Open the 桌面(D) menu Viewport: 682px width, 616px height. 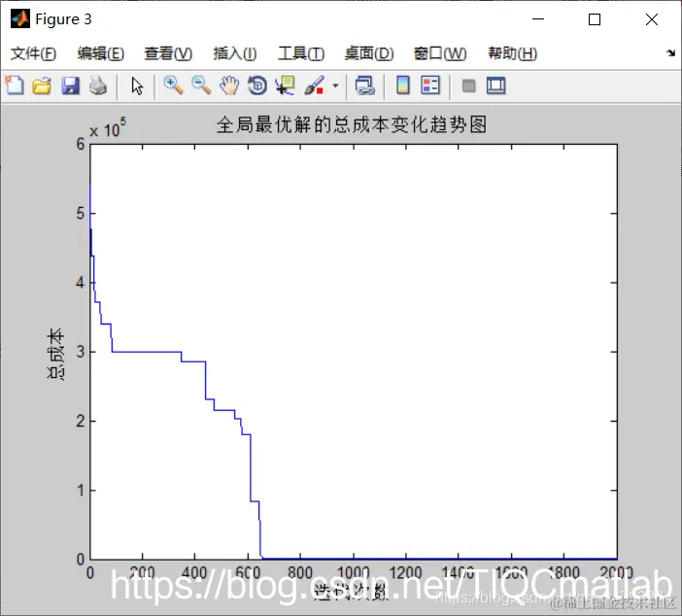click(369, 53)
